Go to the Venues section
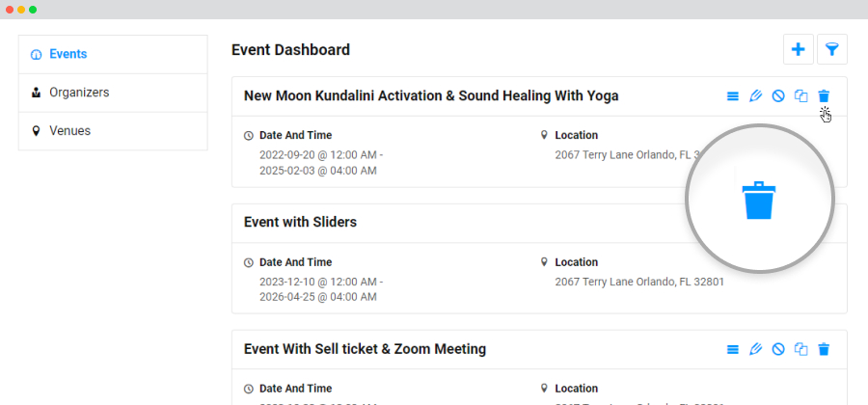Viewport: 868px width, 405px height. coord(113,131)
